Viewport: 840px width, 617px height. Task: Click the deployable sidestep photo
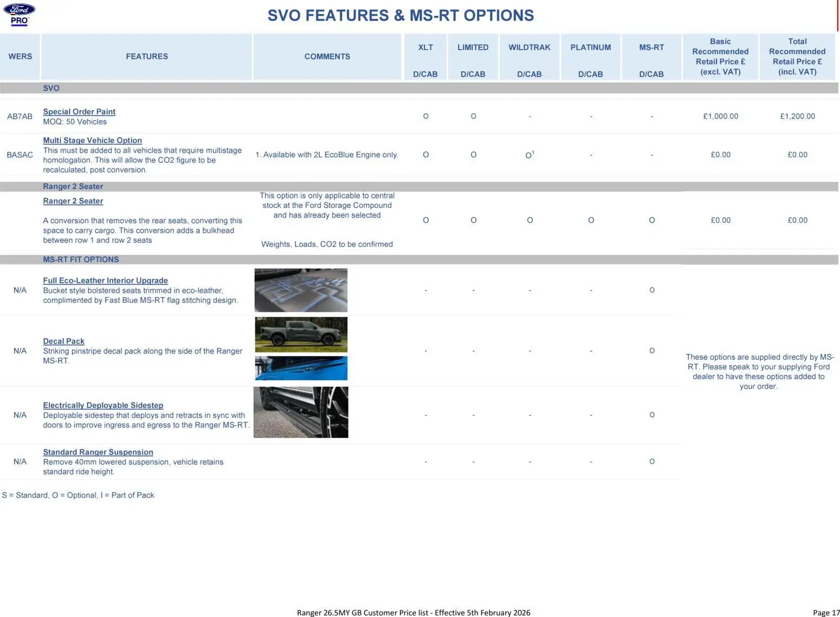tap(301, 412)
